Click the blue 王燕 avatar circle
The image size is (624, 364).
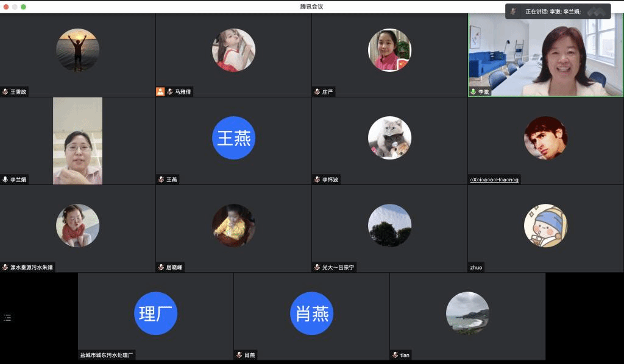(233, 138)
